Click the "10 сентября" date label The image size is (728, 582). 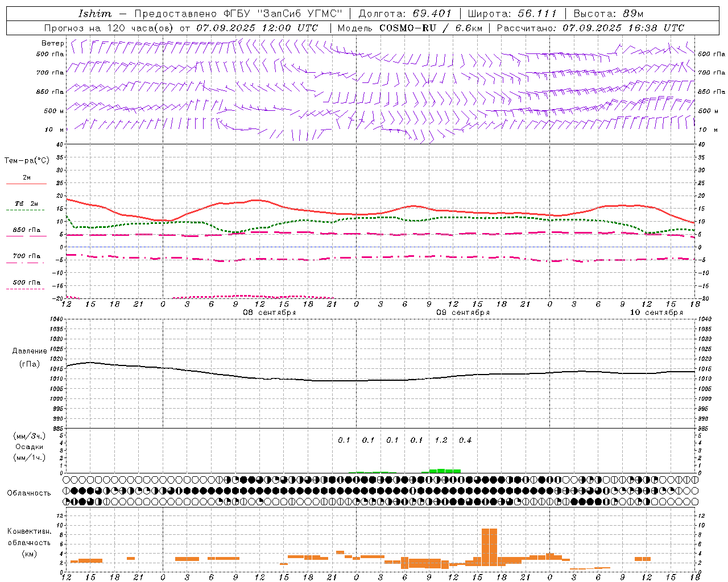tap(656, 313)
